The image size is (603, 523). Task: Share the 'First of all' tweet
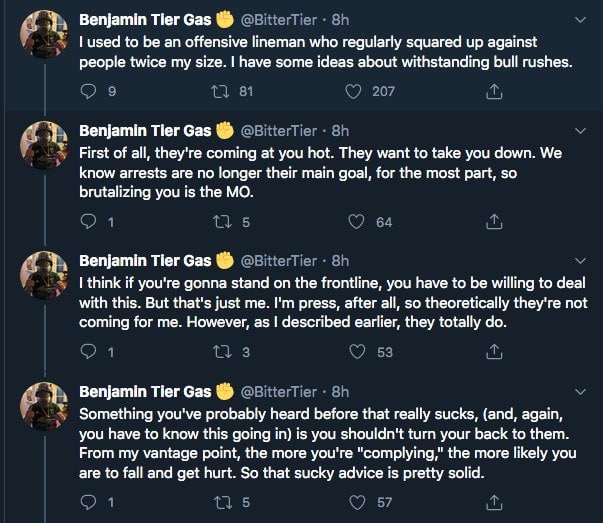pos(493,222)
